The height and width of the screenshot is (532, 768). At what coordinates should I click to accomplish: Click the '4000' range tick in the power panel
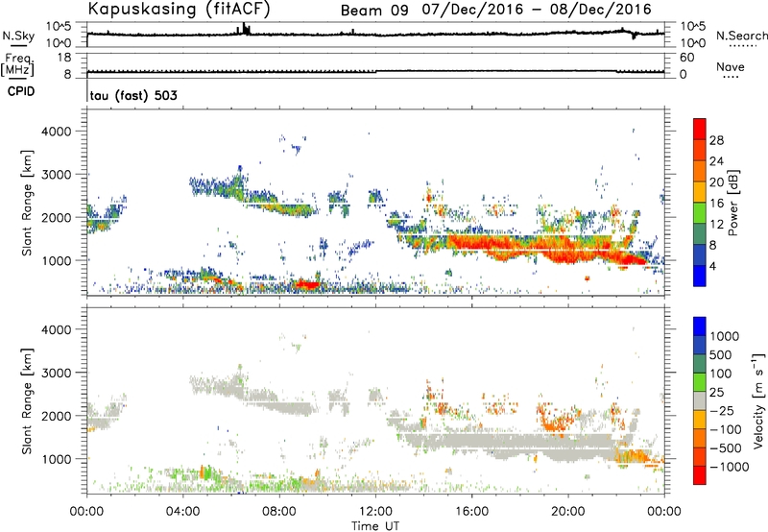(x=56, y=132)
